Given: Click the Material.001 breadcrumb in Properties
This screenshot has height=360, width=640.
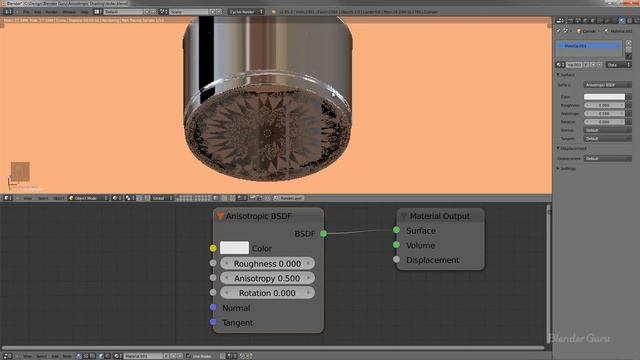Looking at the screenshot, I should [621, 31].
